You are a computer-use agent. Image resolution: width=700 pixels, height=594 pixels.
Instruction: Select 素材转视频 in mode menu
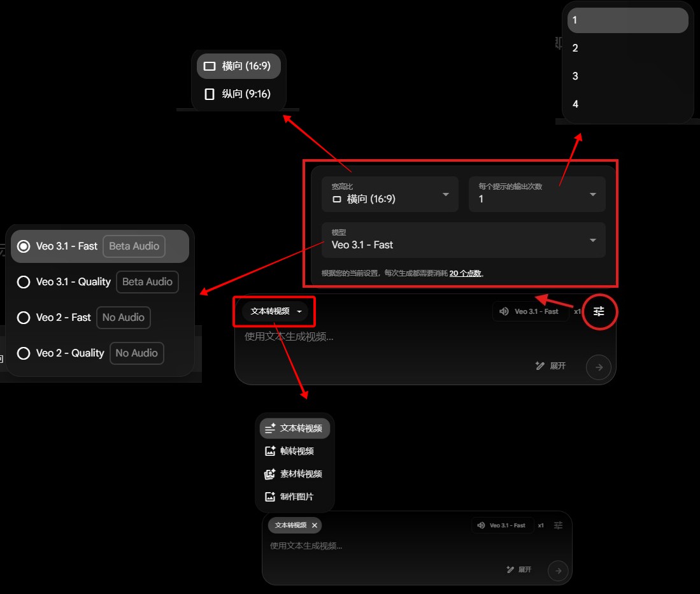tap(295, 474)
